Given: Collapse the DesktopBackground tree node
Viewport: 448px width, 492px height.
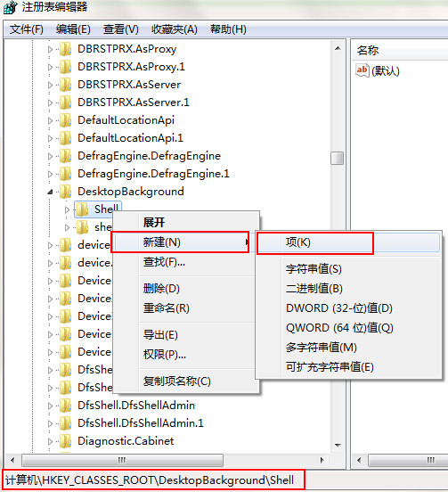Looking at the screenshot, I should [50, 192].
